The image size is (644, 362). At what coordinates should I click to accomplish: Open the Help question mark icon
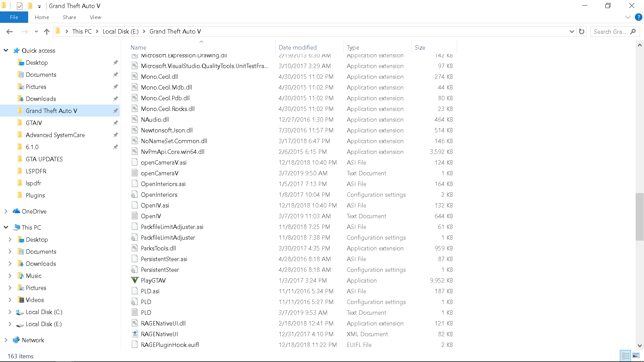(x=638, y=17)
